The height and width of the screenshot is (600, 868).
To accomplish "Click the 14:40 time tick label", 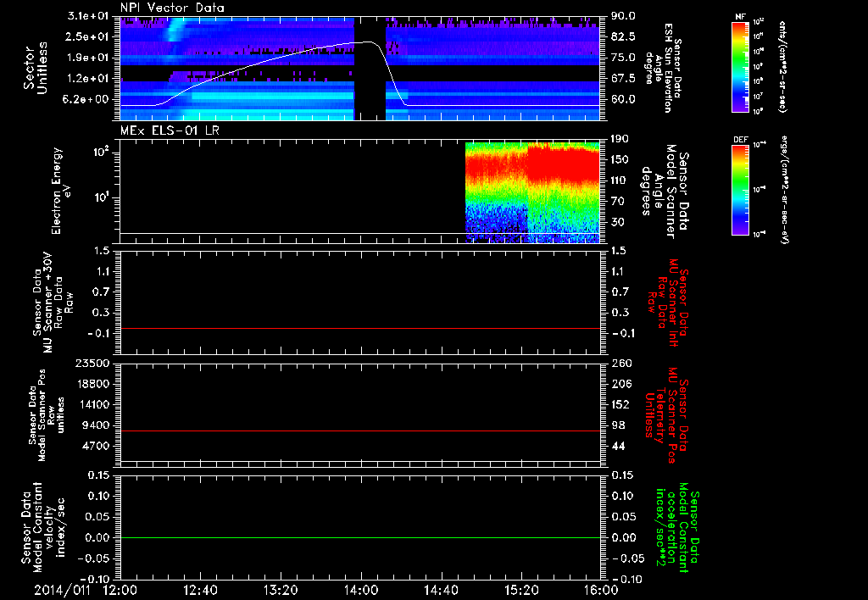I will pyautogui.click(x=441, y=590).
